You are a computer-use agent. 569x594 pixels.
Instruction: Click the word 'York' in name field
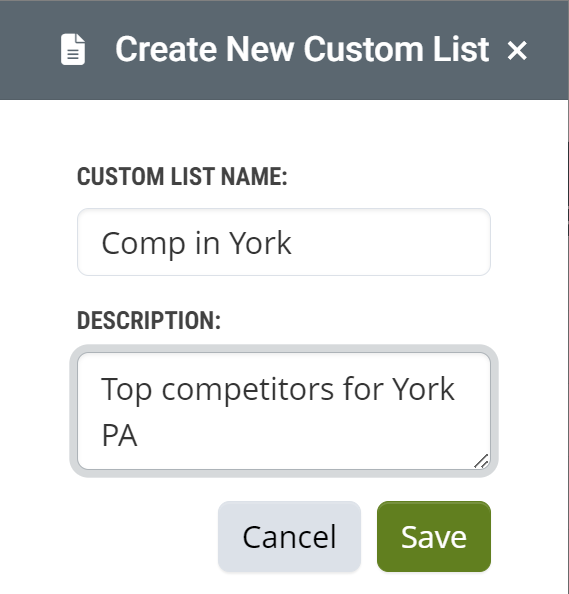click(x=261, y=243)
